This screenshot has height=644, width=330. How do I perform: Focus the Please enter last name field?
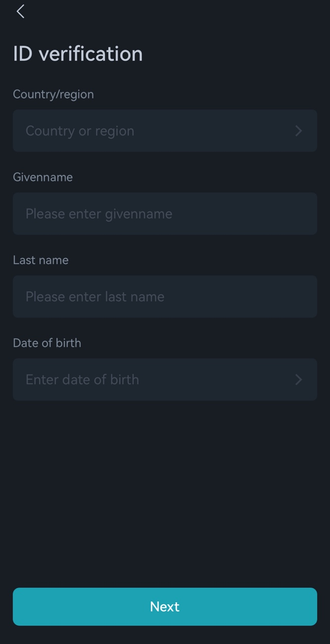[x=165, y=296]
